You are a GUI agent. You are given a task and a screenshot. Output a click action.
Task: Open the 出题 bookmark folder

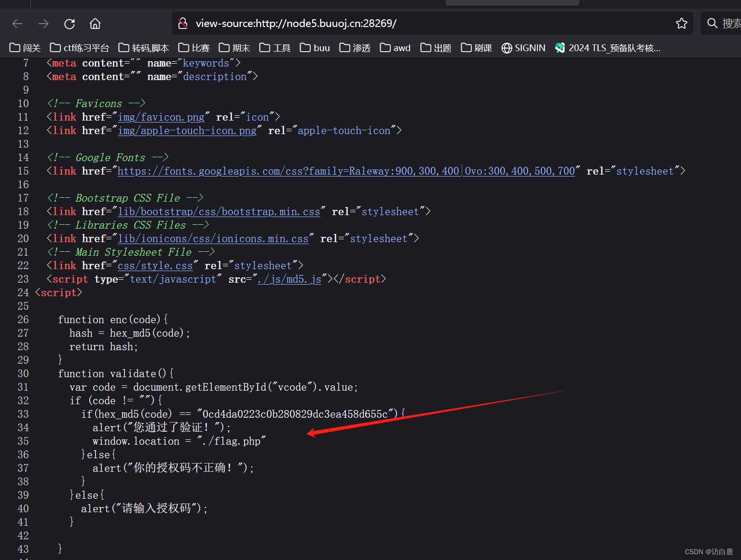tap(436, 48)
